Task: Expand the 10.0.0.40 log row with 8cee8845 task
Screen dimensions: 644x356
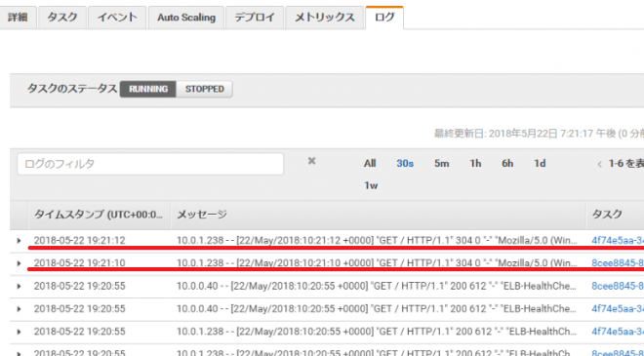Action: click(19, 286)
